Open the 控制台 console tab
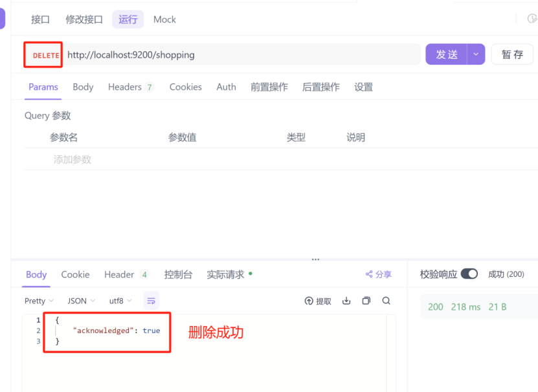Image resolution: width=538 pixels, height=392 pixels. (178, 275)
